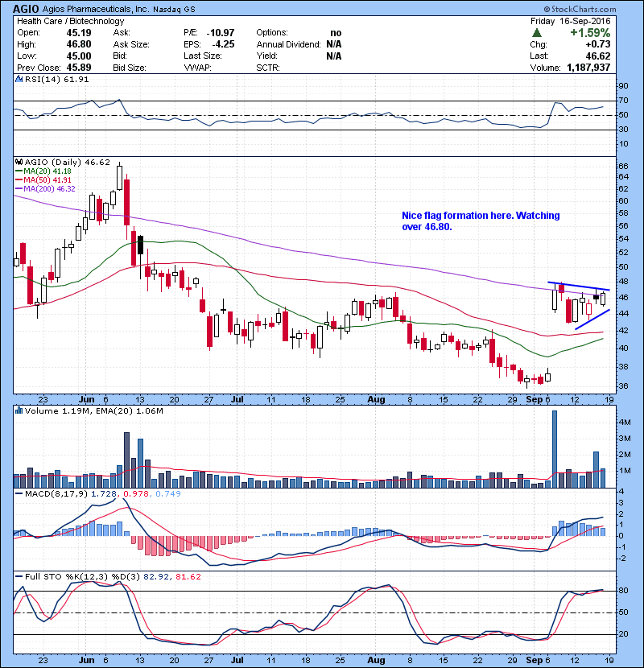Image resolution: width=644 pixels, height=668 pixels.
Task: Click the tall June candlestick peaking near 66
Action: pos(120,177)
